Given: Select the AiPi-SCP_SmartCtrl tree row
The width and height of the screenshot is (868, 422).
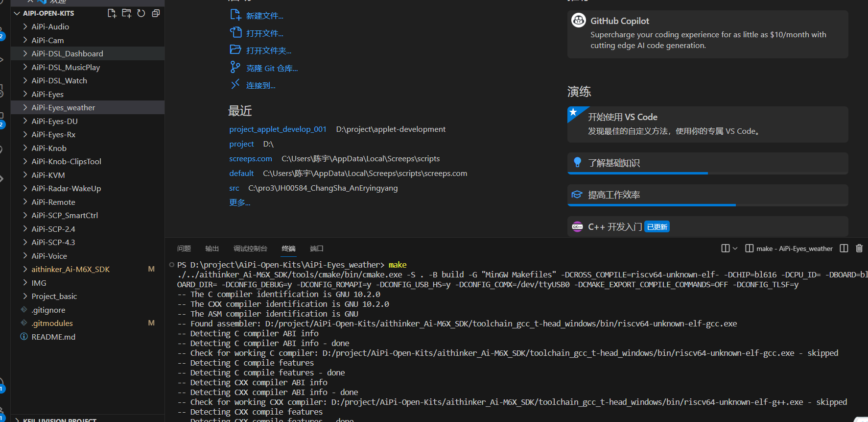Looking at the screenshot, I should (x=88, y=215).
